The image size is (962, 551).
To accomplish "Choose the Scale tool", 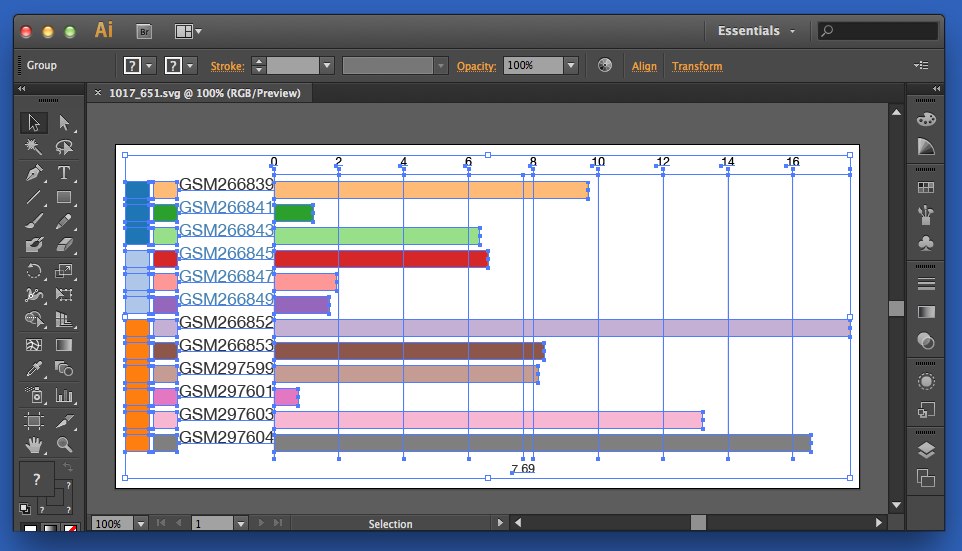I will click(x=64, y=271).
